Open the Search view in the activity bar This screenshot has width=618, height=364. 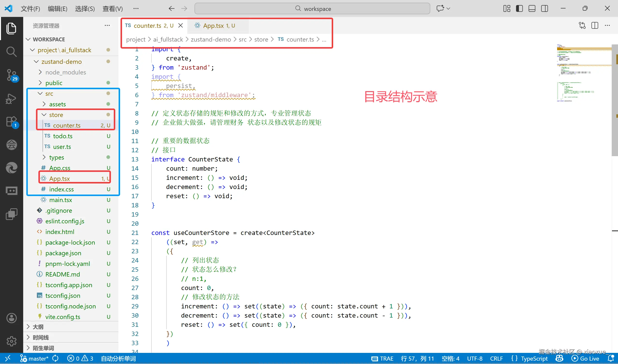pos(12,51)
